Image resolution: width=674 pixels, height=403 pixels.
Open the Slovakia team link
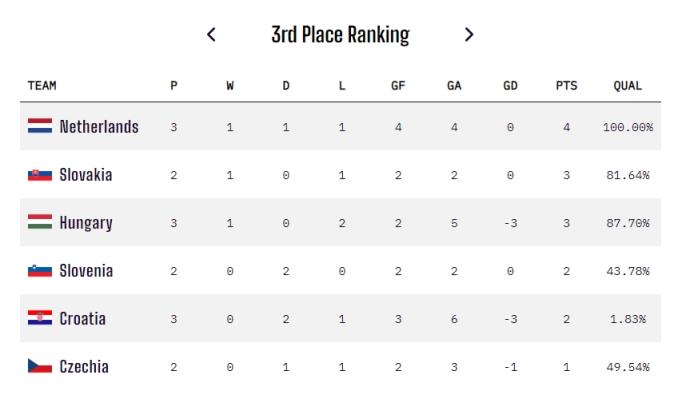(86, 175)
